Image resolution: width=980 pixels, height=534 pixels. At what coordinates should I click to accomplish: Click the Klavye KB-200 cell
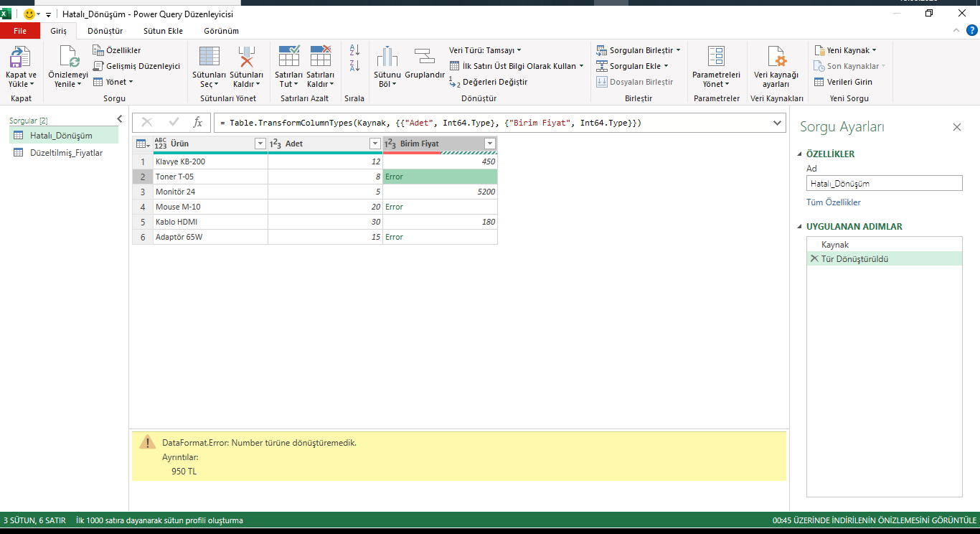coord(210,161)
